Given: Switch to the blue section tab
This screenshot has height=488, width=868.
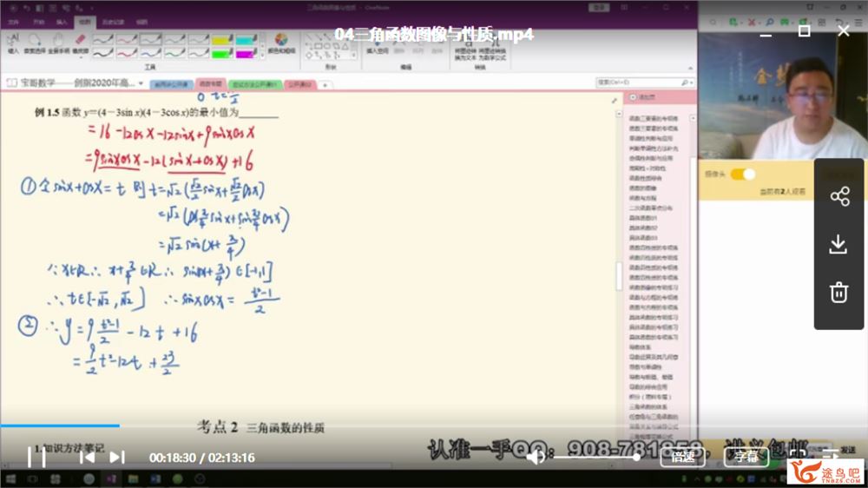Looking at the screenshot, I should 171,85.
